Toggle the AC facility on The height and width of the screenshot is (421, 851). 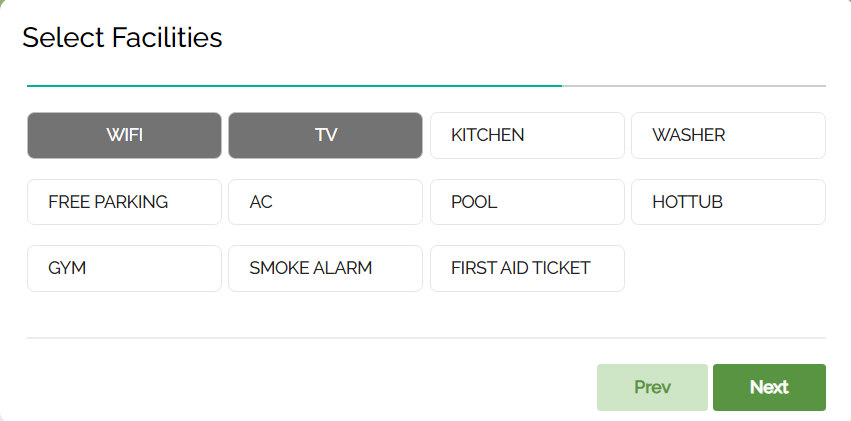(x=325, y=202)
